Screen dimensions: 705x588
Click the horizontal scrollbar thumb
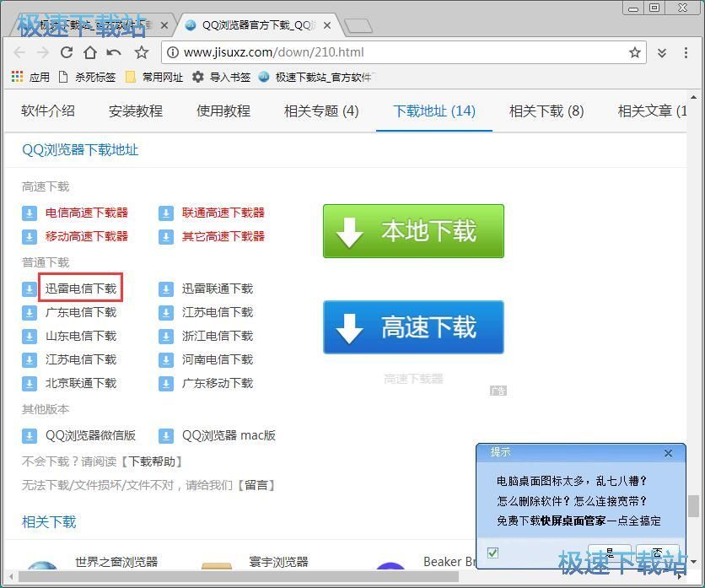click(x=239, y=576)
